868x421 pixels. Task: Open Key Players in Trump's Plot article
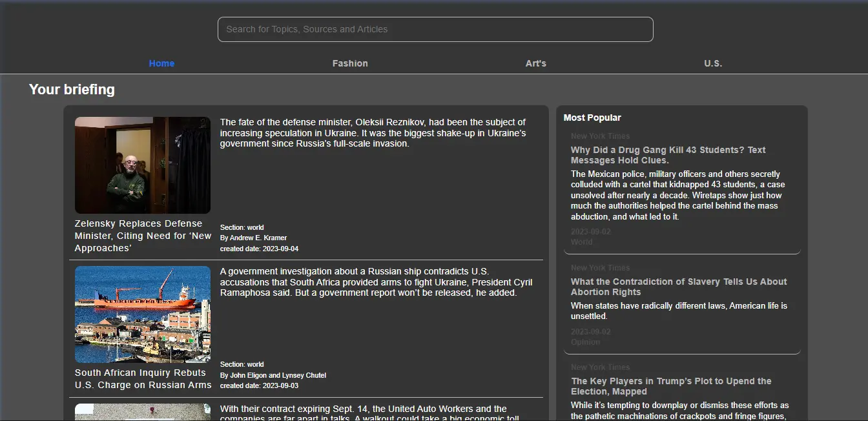671,386
